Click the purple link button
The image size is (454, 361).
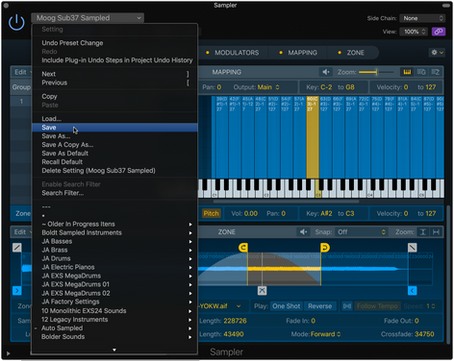point(438,32)
